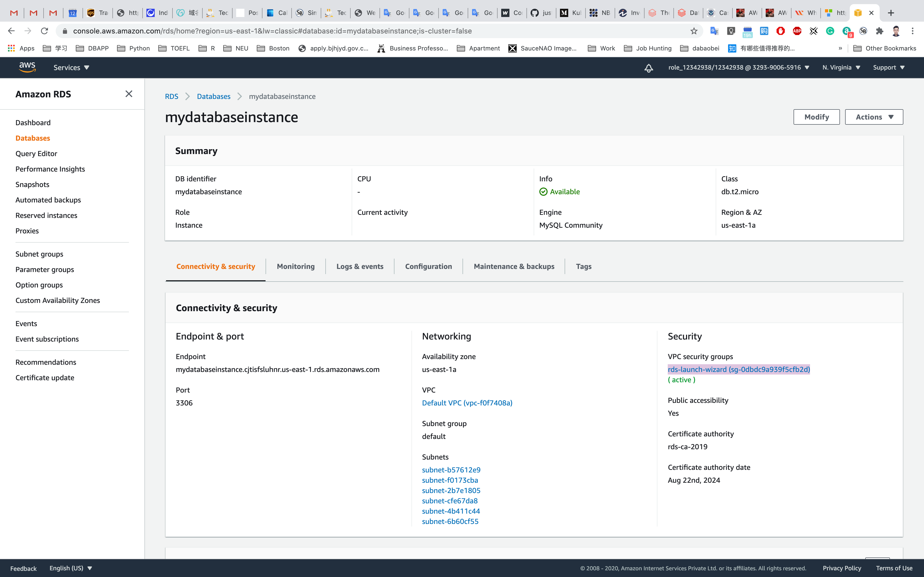Open the Actions dropdown button

click(874, 117)
